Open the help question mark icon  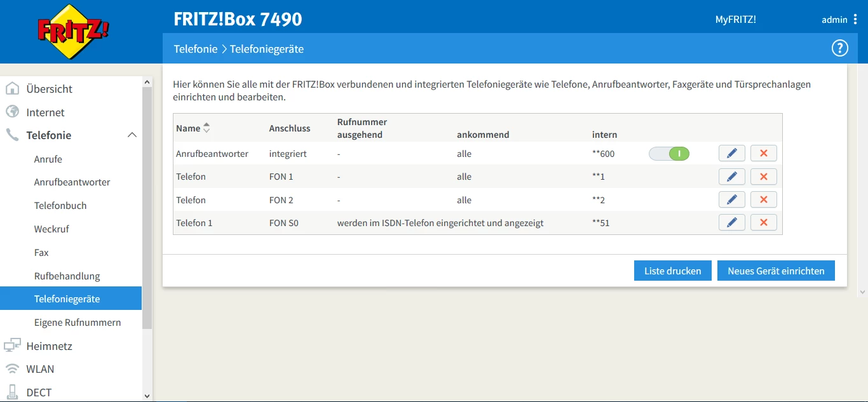click(840, 48)
